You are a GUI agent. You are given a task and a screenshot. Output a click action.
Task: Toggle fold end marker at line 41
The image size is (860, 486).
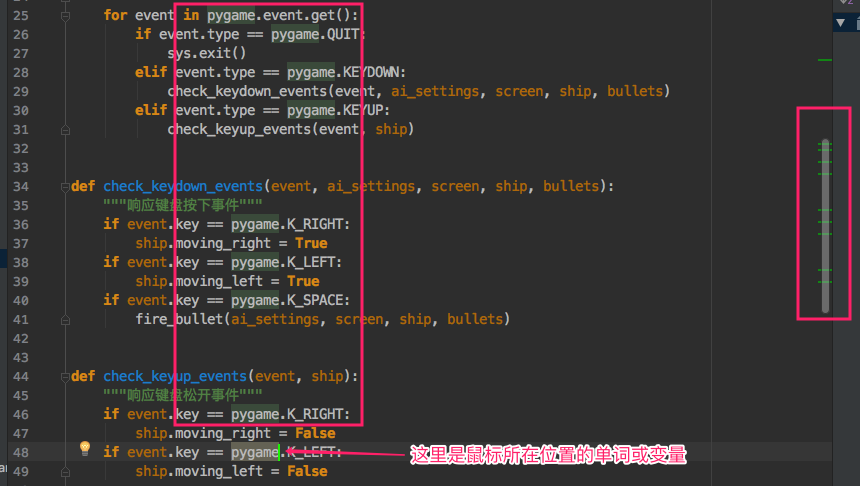[x=65, y=320]
